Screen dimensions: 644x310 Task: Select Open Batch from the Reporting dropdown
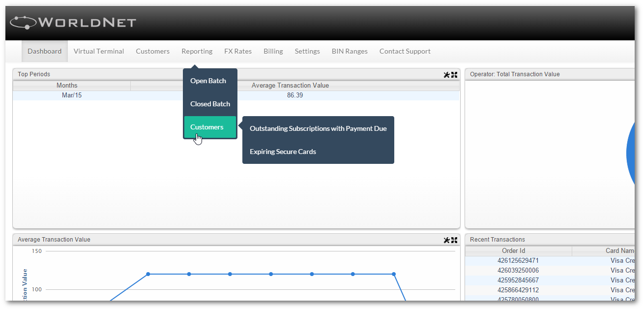pyautogui.click(x=210, y=81)
